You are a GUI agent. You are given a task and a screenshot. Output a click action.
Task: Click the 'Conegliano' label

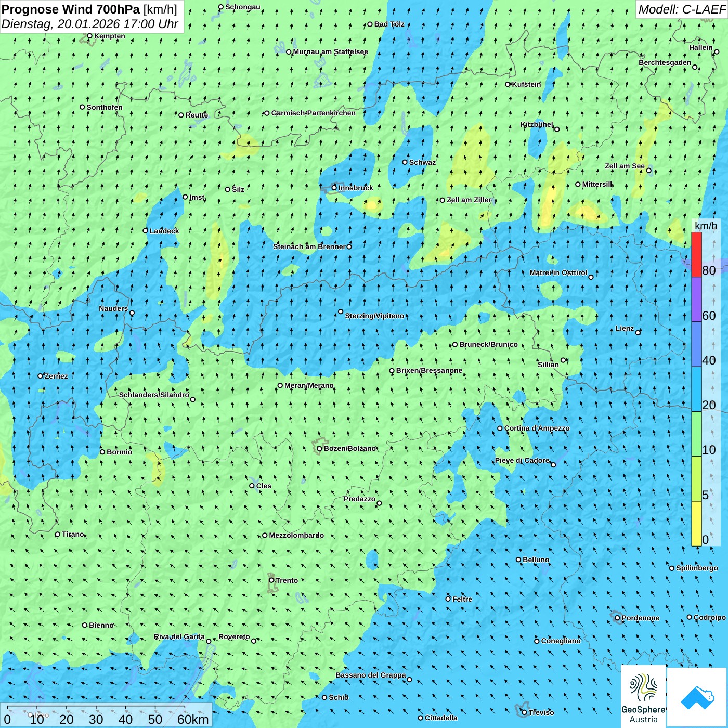coord(561,641)
